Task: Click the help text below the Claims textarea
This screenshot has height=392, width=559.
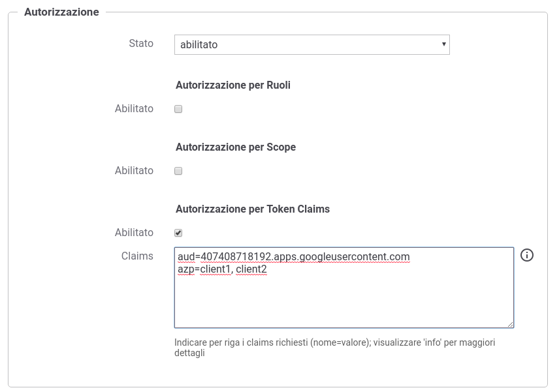Action: 335,348
